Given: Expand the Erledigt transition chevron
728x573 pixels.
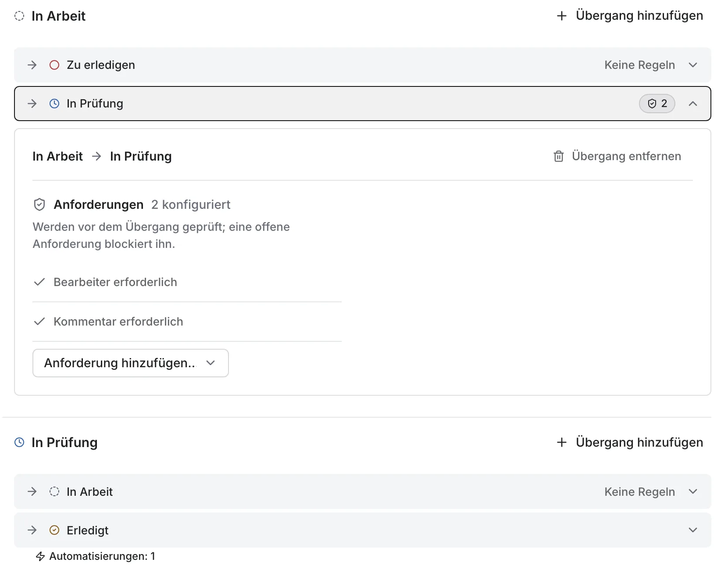Looking at the screenshot, I should (x=693, y=530).
